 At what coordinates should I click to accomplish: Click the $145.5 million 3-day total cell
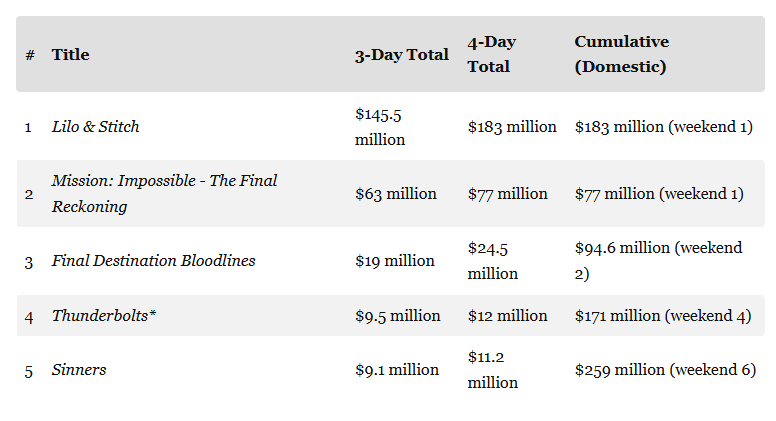pos(381,127)
